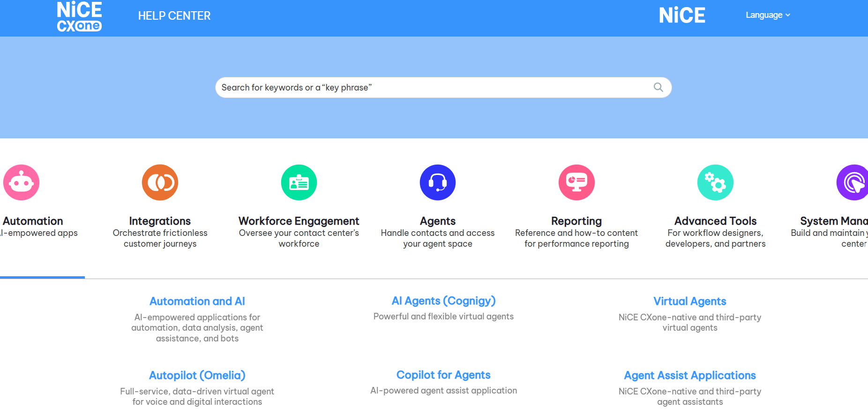Image resolution: width=868 pixels, height=416 pixels.
Task: Open the Reporting presentation icon
Action: (576, 182)
